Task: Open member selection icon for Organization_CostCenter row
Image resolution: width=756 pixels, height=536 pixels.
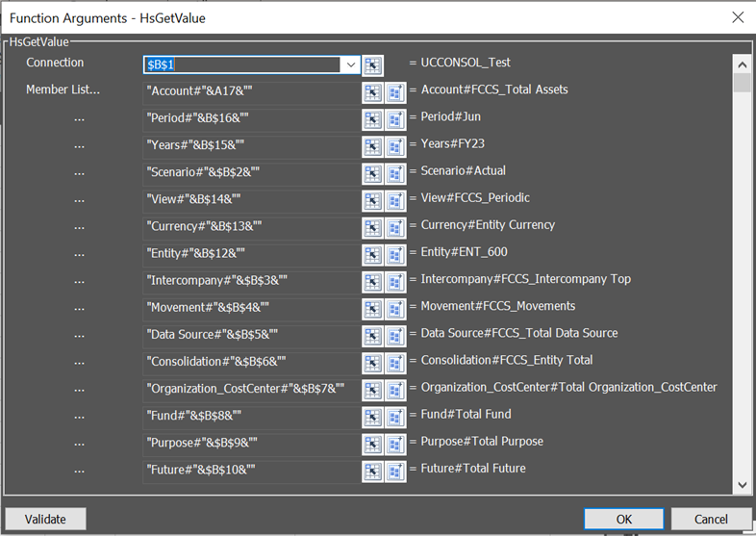Action: coord(395,390)
